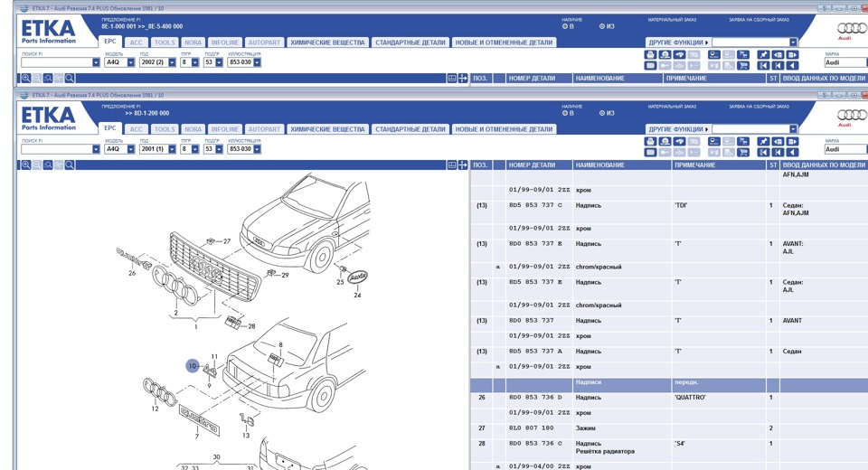868x470 pixels.
Task: Click the move-cross icon beside ПОЗ. in lower window
Action: tap(463, 165)
